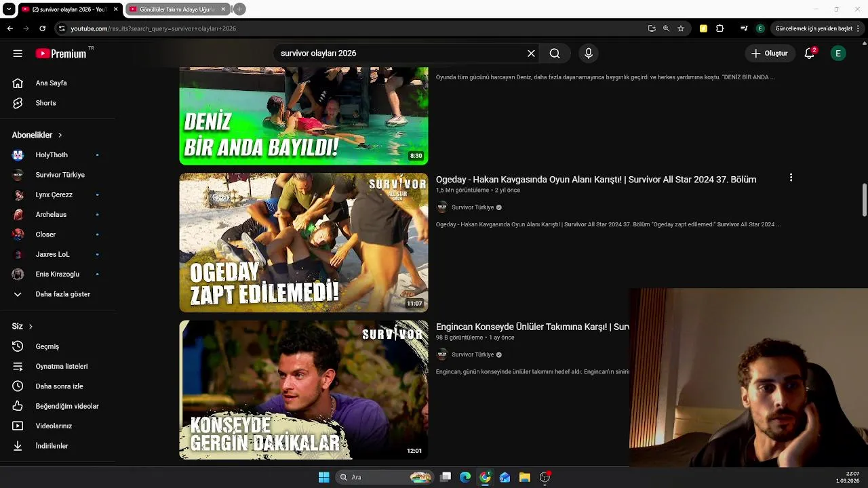Image resolution: width=868 pixels, height=488 pixels.
Task: Reload the page
Action: [42, 28]
